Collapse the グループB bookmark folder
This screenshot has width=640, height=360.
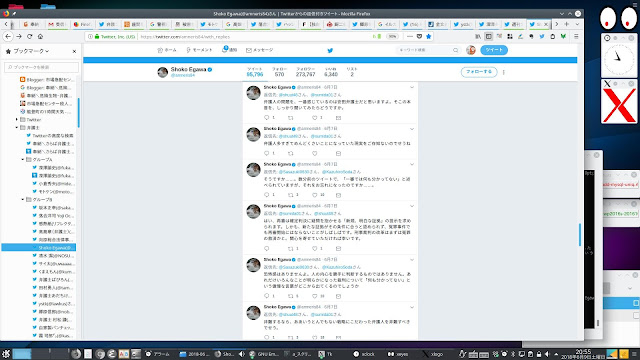coord(23,200)
